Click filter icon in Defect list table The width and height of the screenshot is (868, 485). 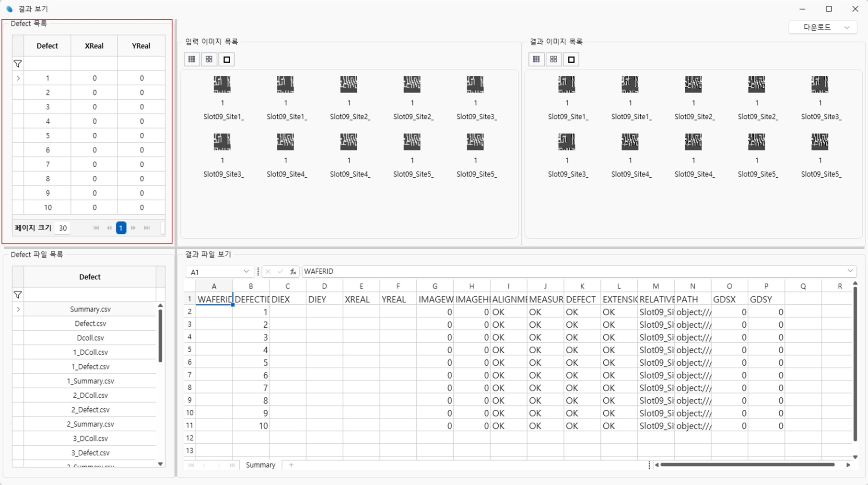point(18,64)
